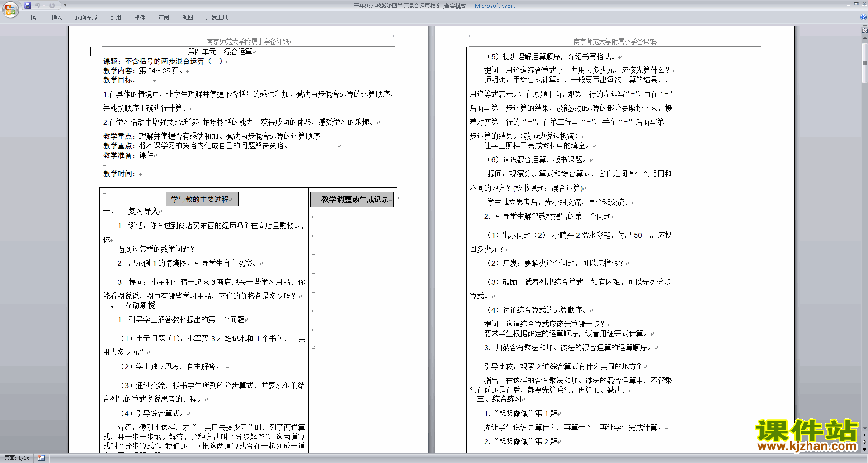Viewport: 868px width, 463px height.
Task: Click the section heading 三、综合练习
Action: click(499, 399)
